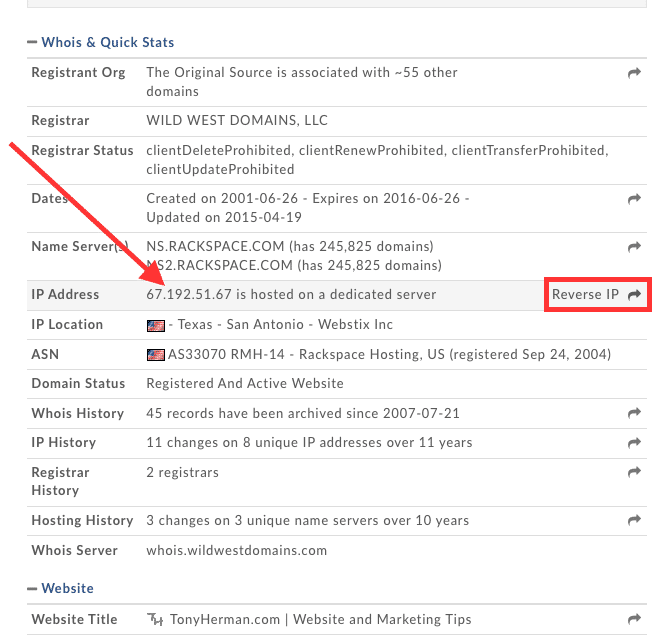Click the Registrar History row label
The width and height of the screenshot is (668, 636).
tap(60, 481)
